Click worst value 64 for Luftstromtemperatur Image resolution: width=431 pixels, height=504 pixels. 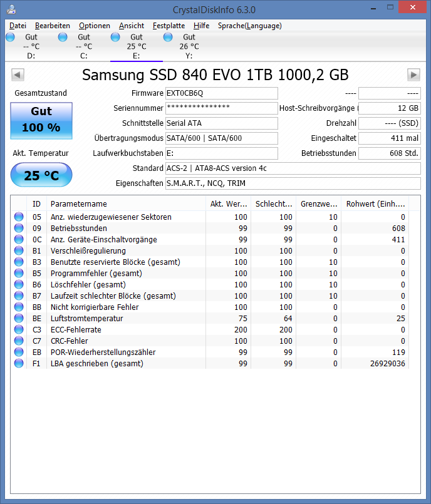click(288, 319)
